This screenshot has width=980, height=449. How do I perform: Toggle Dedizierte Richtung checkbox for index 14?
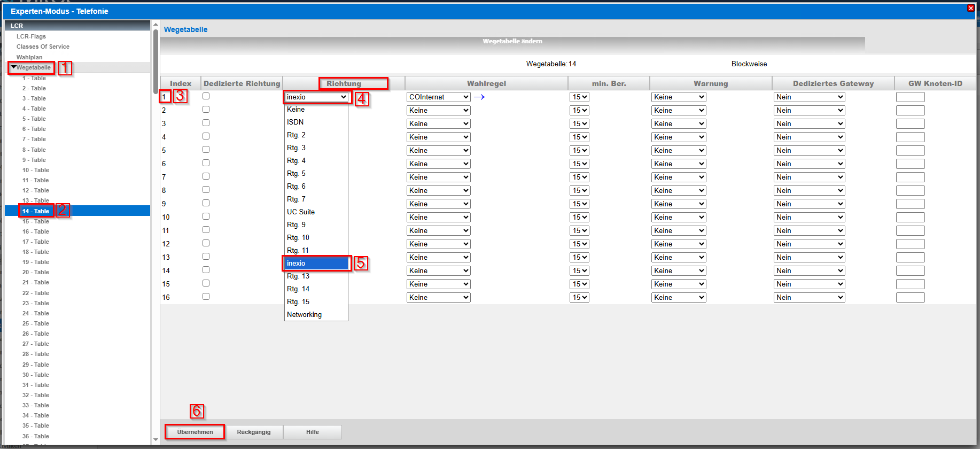coord(206,270)
